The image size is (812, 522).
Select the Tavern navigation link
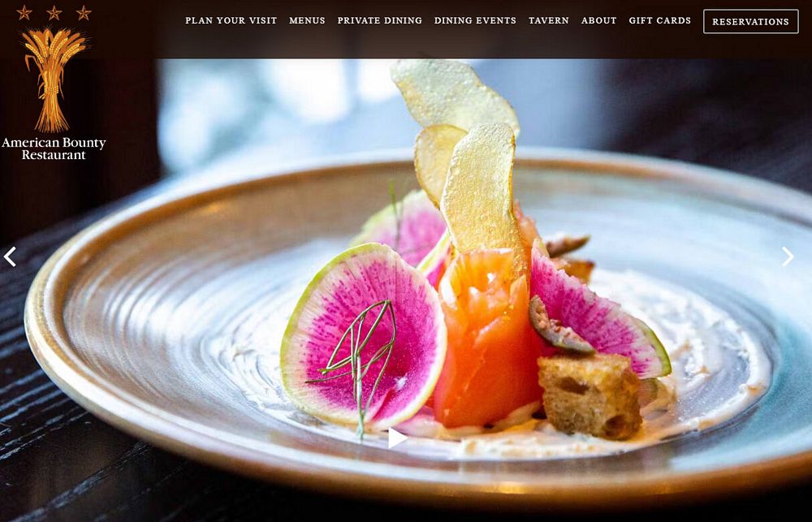(x=548, y=21)
